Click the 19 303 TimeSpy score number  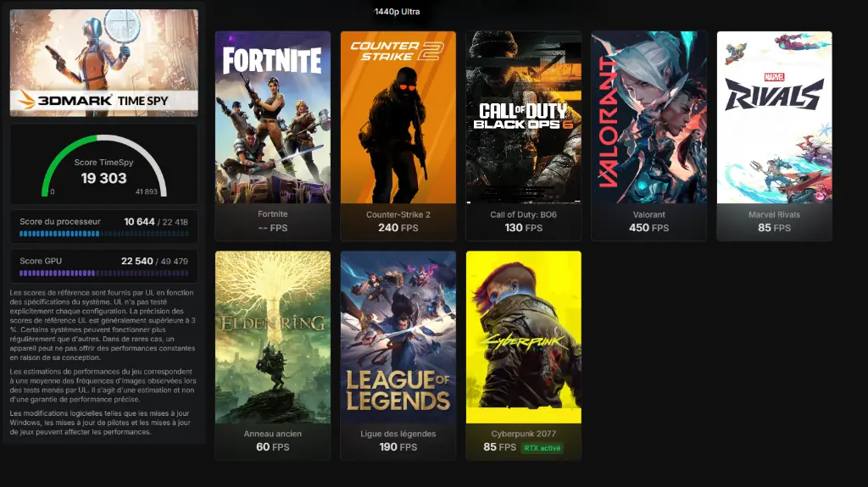point(104,178)
